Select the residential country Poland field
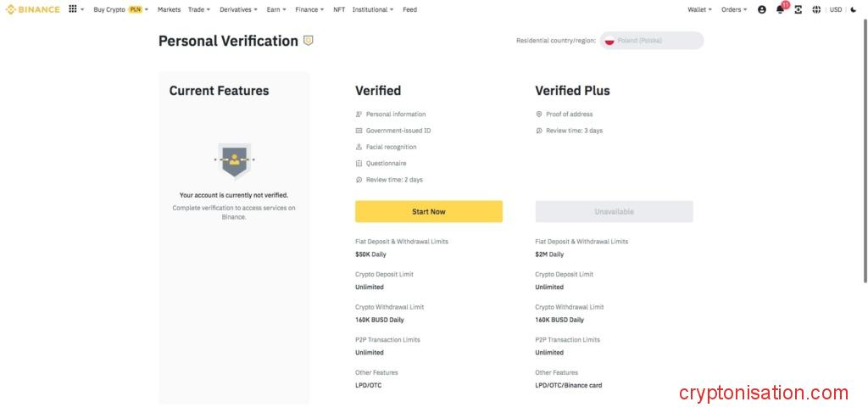This screenshot has height=413, width=868. (651, 41)
